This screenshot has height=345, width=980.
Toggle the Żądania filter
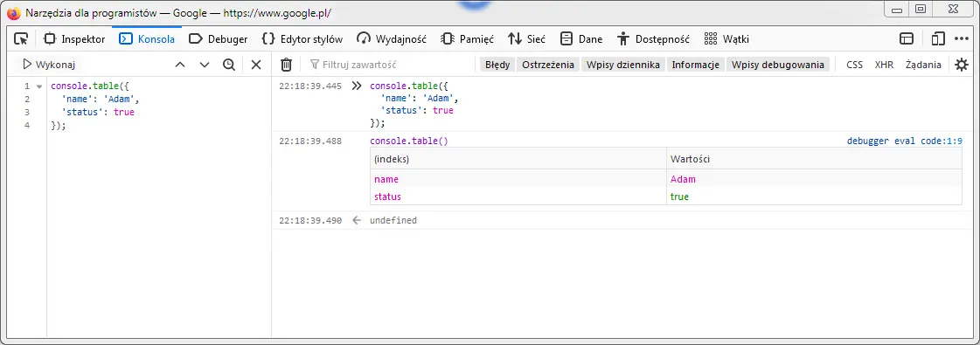pos(923,65)
